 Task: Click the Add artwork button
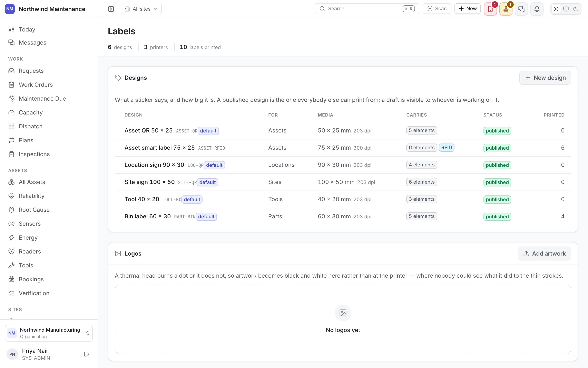pyautogui.click(x=544, y=254)
